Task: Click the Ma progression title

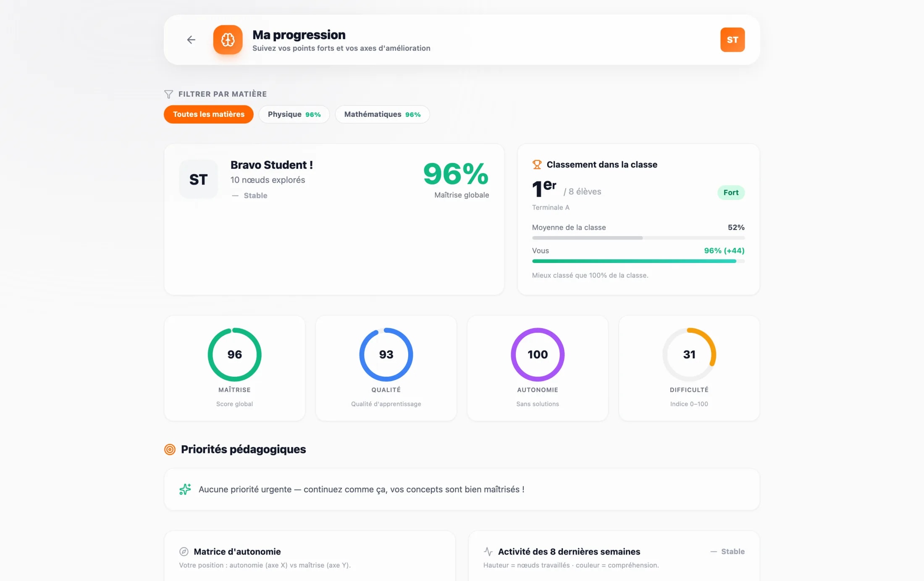Action: tap(299, 35)
